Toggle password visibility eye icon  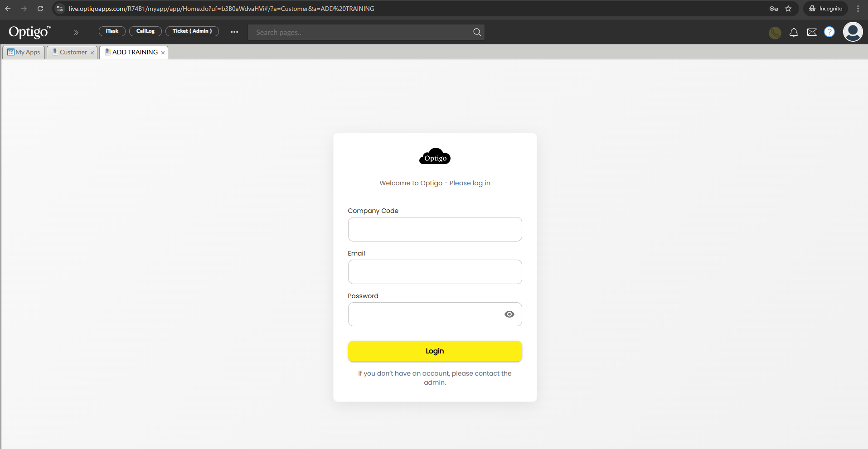click(509, 314)
